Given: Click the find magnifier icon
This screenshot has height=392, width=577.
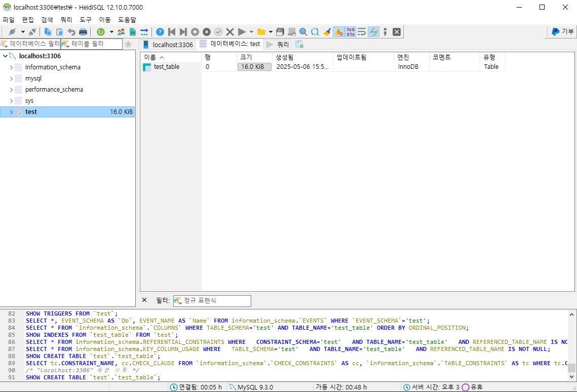Looking at the screenshot, I should (x=303, y=32).
